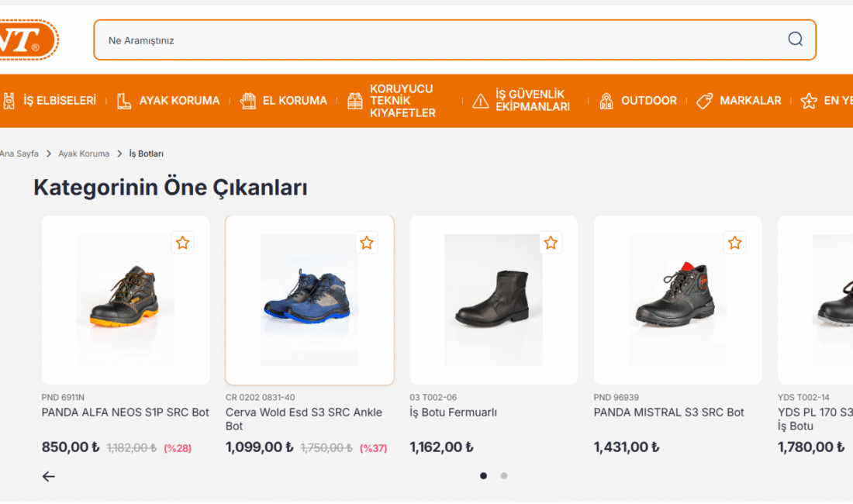Select the Outdoor backpack icon
This screenshot has width=853, height=504.
point(606,100)
